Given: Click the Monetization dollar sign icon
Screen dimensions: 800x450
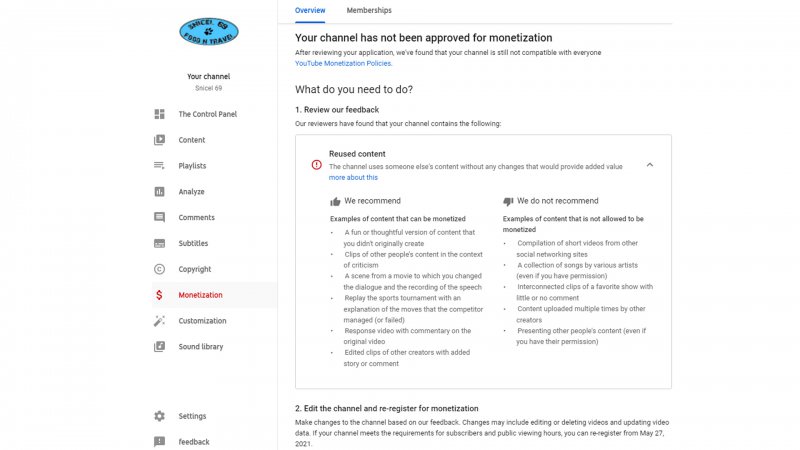Looking at the screenshot, I should 159,295.
